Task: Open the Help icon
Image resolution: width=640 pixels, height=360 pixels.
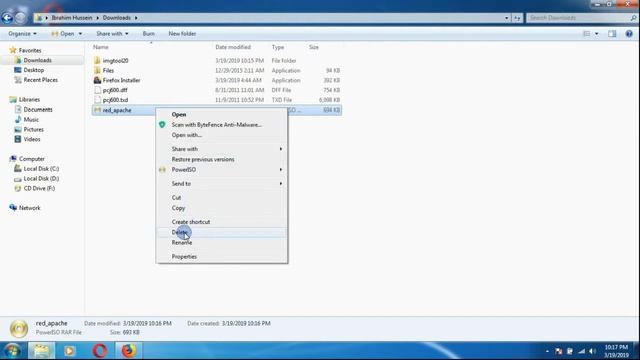Action: (629, 34)
